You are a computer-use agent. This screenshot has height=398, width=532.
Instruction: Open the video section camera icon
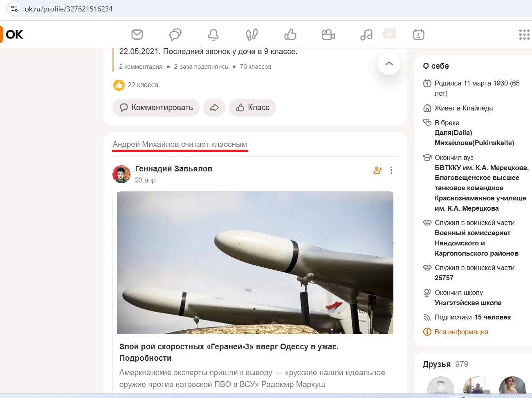328,35
